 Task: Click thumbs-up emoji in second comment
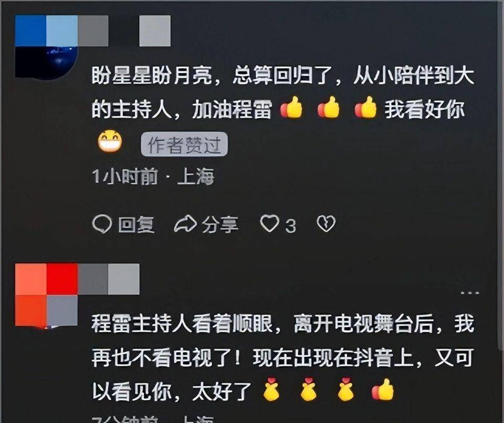pyautogui.click(x=383, y=389)
